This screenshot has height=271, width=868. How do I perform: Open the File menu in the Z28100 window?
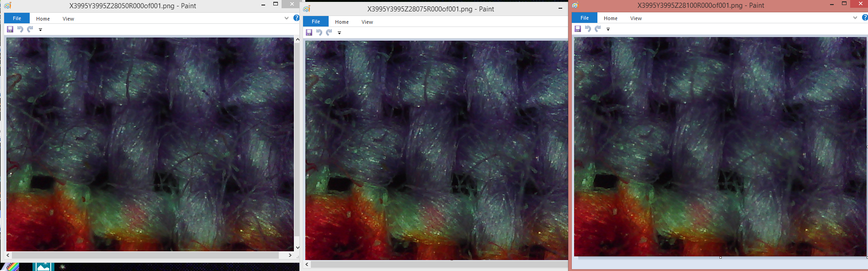(x=585, y=18)
